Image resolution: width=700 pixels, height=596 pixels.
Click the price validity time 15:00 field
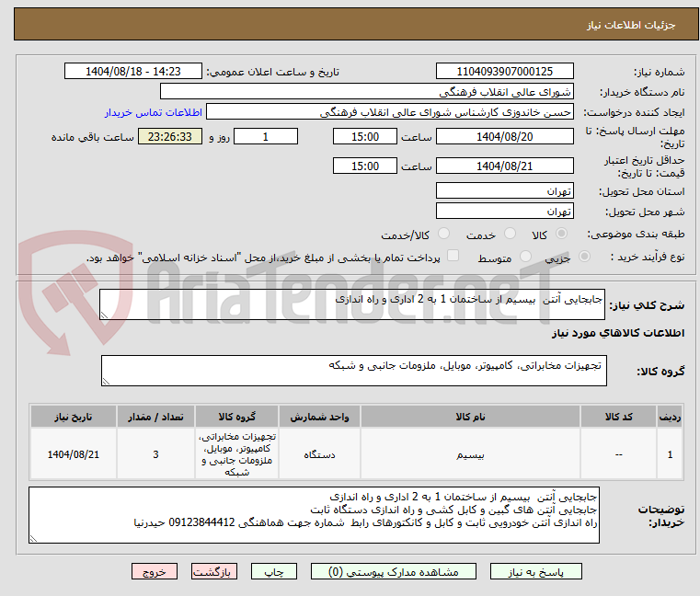[x=365, y=166]
